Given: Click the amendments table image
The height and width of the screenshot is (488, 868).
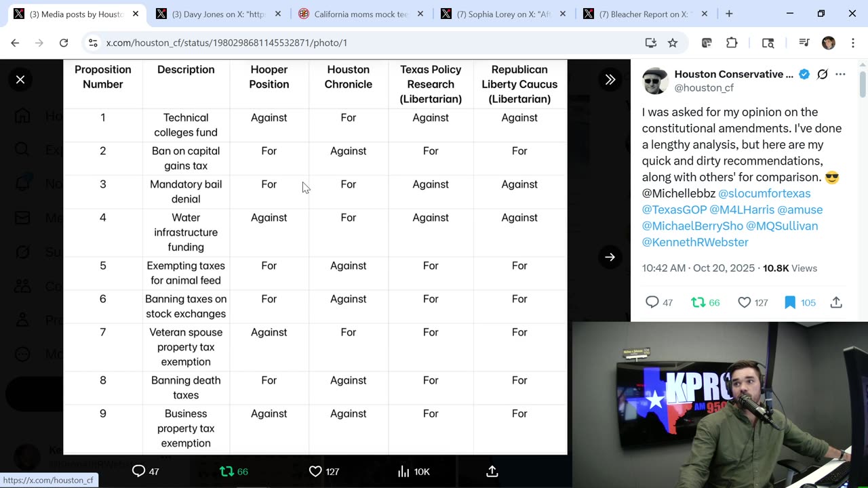Looking at the screenshot, I should [315, 257].
